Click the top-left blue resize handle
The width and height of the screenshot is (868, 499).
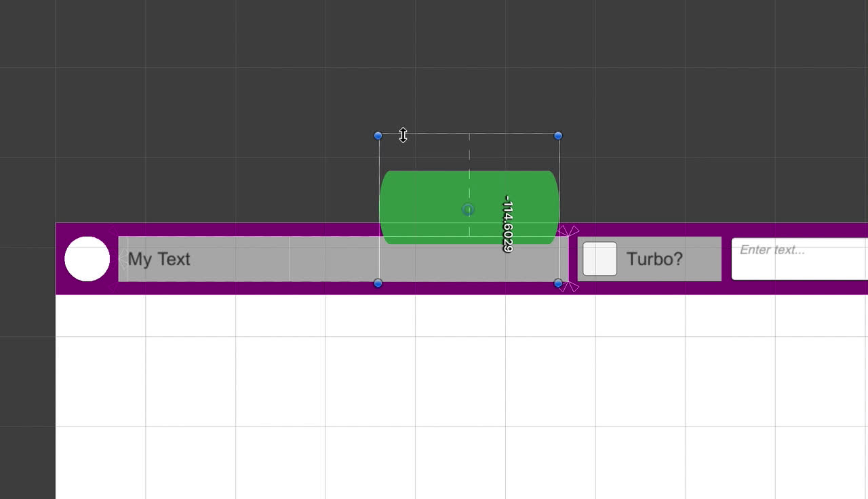pyautogui.click(x=378, y=136)
